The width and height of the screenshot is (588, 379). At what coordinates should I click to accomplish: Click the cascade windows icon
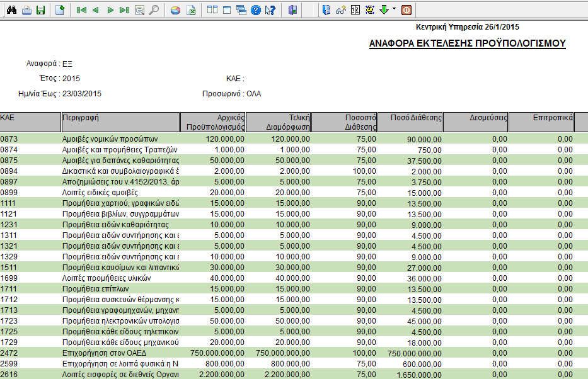coord(241,10)
